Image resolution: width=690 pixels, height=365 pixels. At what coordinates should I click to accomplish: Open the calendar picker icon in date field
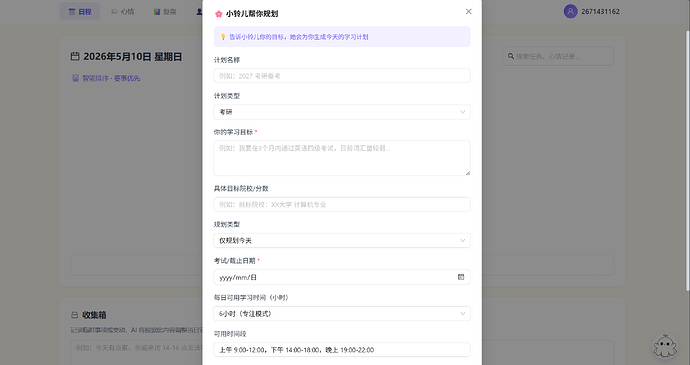(461, 277)
